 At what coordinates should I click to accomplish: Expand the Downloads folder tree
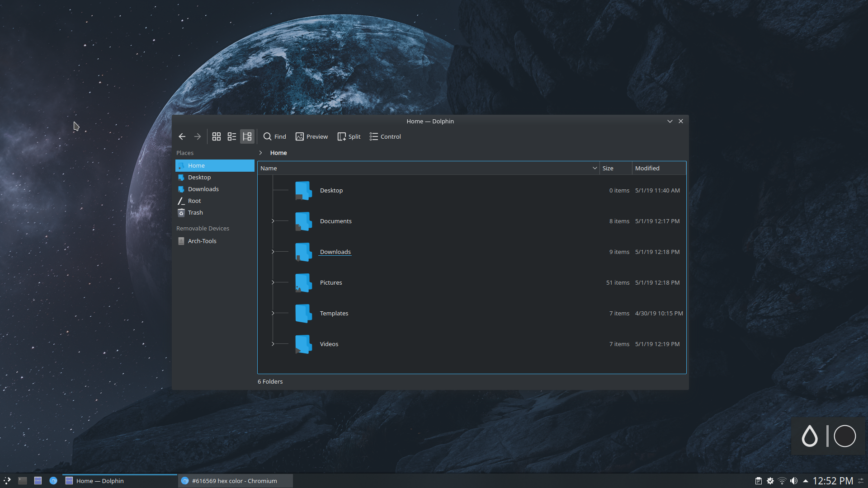coord(273,252)
